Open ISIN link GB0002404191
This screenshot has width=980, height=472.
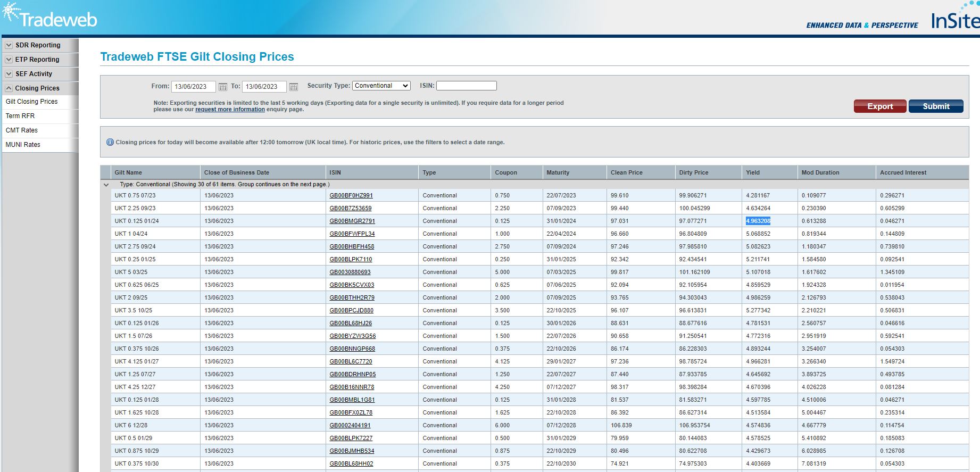click(350, 425)
